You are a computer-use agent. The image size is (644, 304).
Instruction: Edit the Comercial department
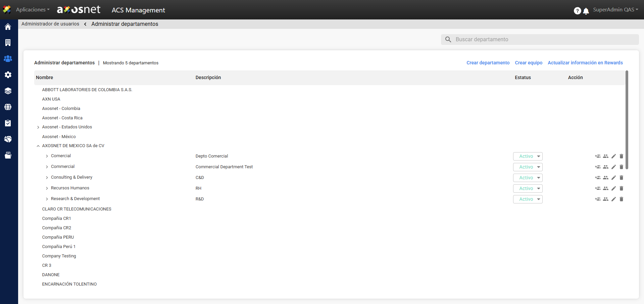point(613,156)
